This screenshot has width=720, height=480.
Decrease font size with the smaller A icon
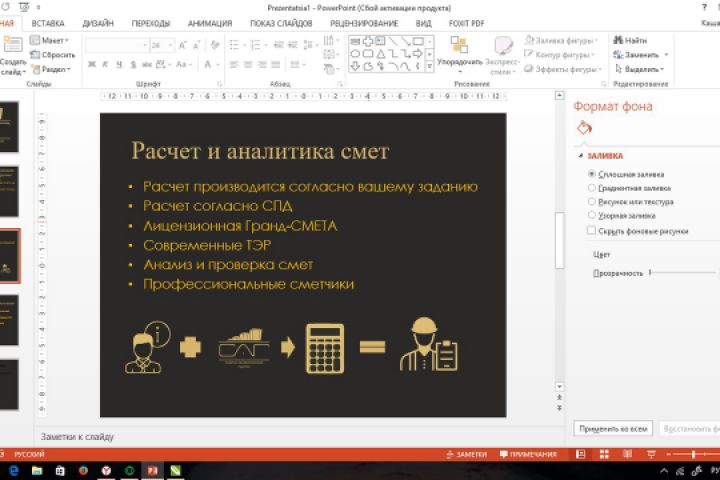[197, 45]
